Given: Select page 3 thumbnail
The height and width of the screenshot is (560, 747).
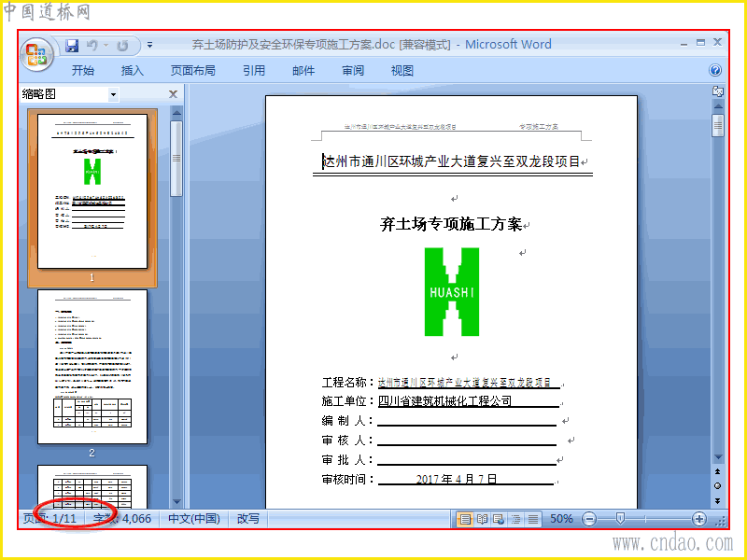Looking at the screenshot, I should [92, 486].
